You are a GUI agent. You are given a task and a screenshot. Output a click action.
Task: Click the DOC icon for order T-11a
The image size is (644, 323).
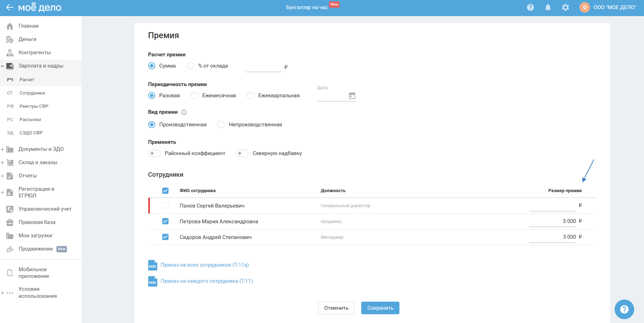click(153, 265)
